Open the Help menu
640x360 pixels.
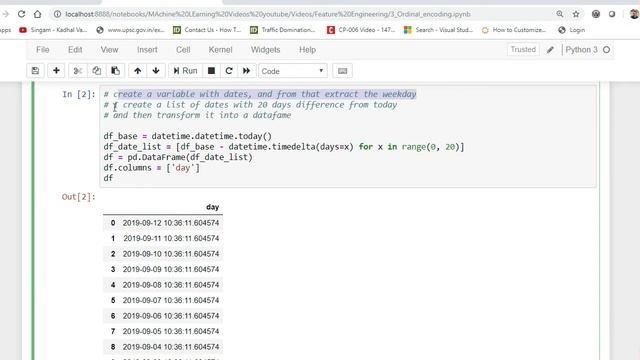[x=307, y=50]
